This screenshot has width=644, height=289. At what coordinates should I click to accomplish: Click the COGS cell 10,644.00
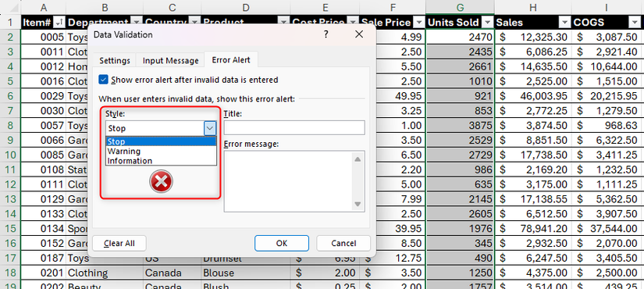point(607,66)
